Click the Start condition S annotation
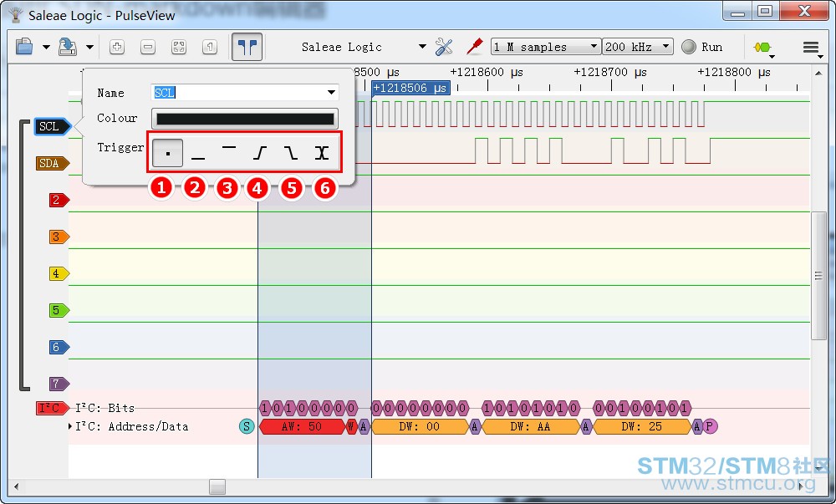Viewport: 836px width, 504px height. pyautogui.click(x=247, y=426)
